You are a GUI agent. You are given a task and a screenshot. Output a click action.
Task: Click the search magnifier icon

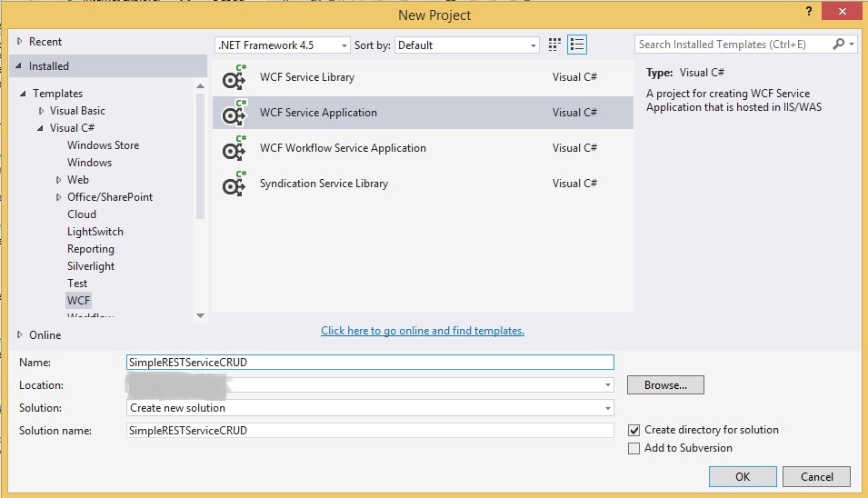coord(839,44)
